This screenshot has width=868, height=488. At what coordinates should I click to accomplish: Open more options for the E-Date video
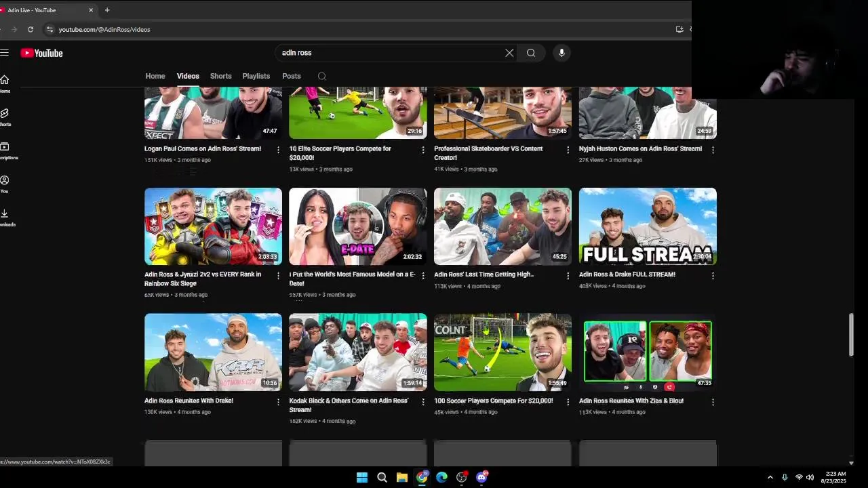click(423, 276)
